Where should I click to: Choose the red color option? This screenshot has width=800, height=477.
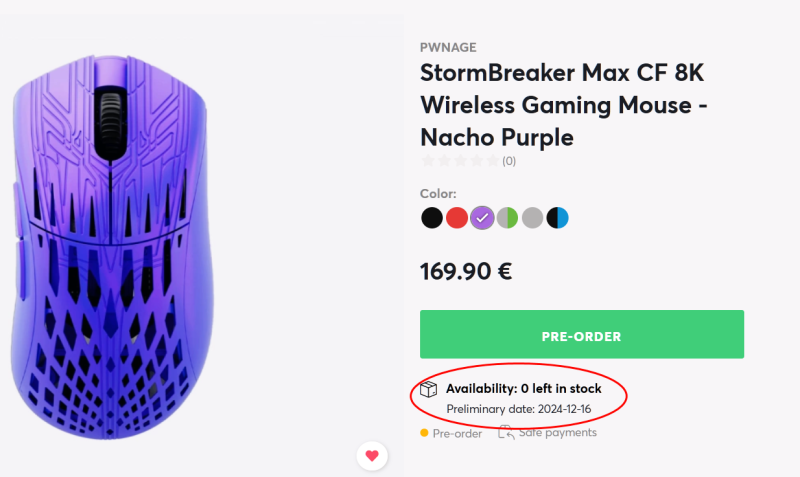pyautogui.click(x=457, y=217)
